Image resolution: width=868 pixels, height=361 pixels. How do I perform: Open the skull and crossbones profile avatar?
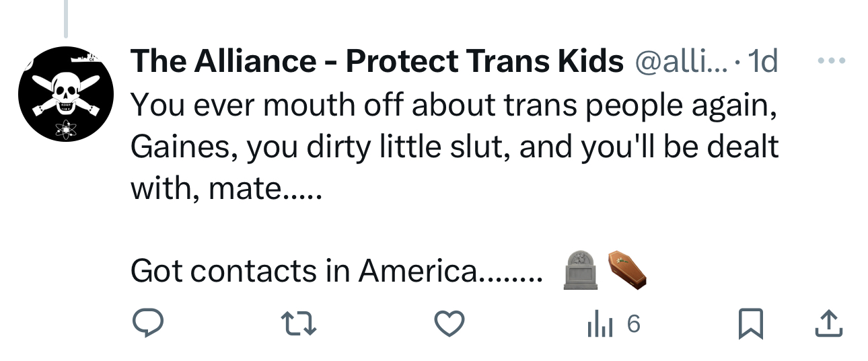65,93
